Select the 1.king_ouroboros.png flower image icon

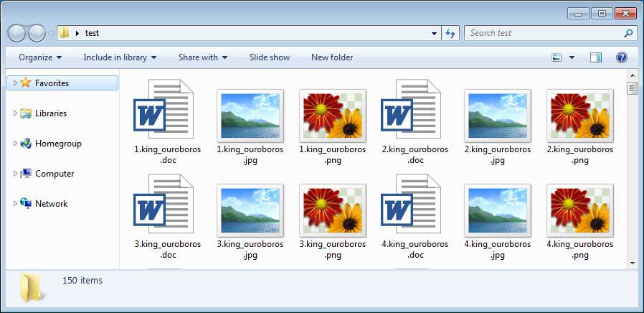click(333, 116)
